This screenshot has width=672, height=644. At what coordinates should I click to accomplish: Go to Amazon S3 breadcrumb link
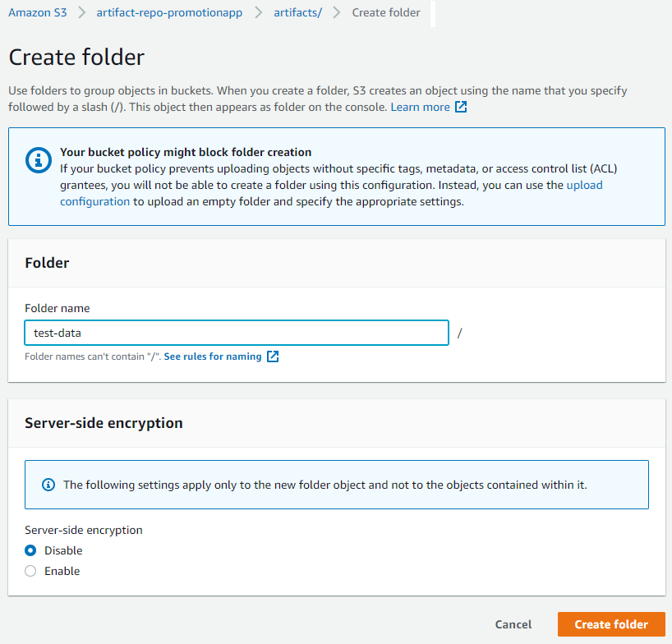tap(38, 13)
